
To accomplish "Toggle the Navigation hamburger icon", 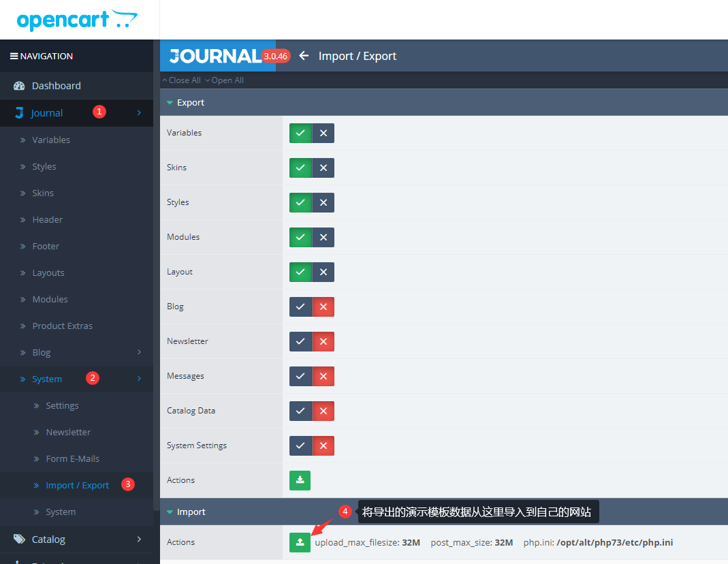I will point(14,56).
